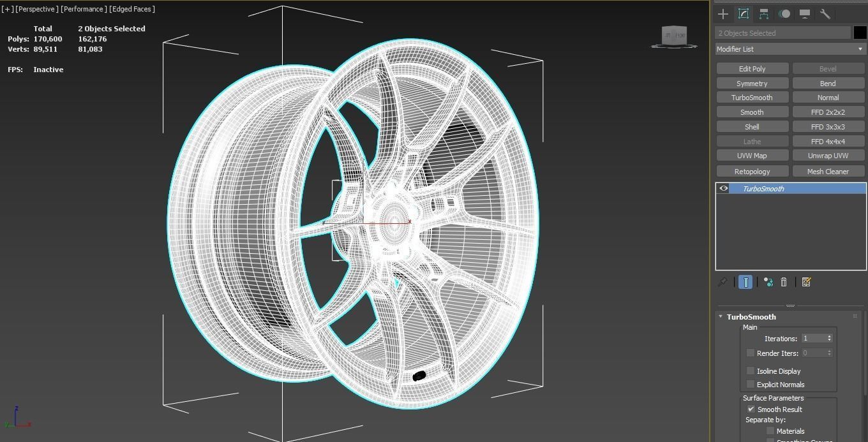Click the Retopology button
The height and width of the screenshot is (442, 868).
(x=752, y=171)
